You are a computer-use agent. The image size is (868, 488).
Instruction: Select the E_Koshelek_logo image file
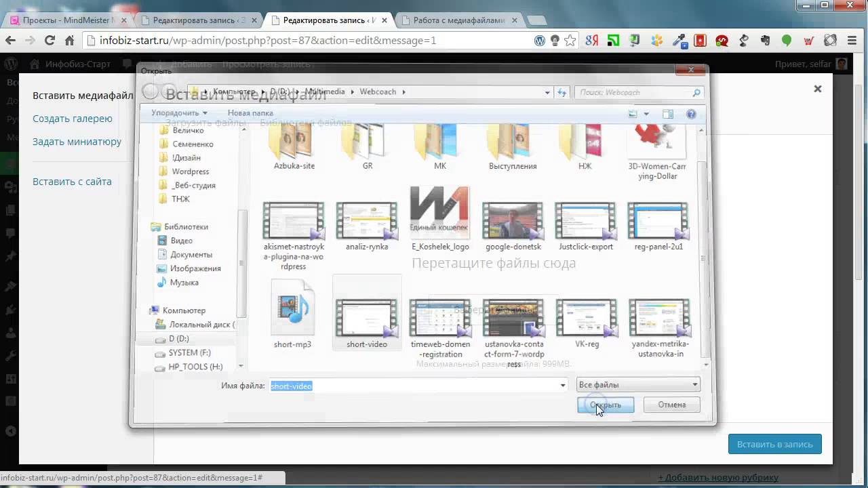pyautogui.click(x=440, y=218)
